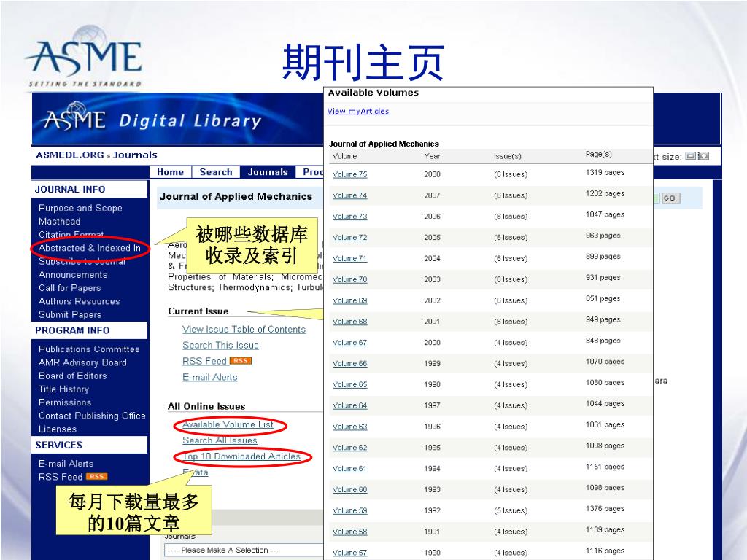
Task: Open Volume 66
Action: click(349, 363)
